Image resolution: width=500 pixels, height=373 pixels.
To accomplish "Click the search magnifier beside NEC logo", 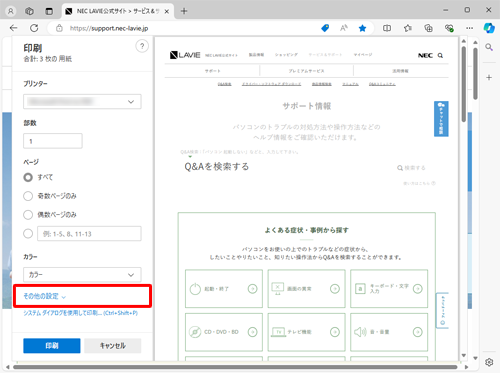I will pyautogui.click(x=440, y=55).
